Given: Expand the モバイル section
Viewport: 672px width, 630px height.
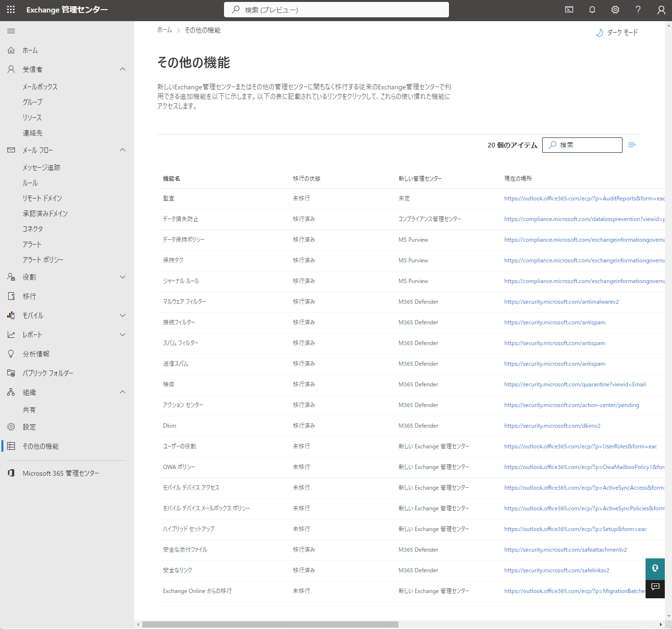Looking at the screenshot, I should point(123,315).
